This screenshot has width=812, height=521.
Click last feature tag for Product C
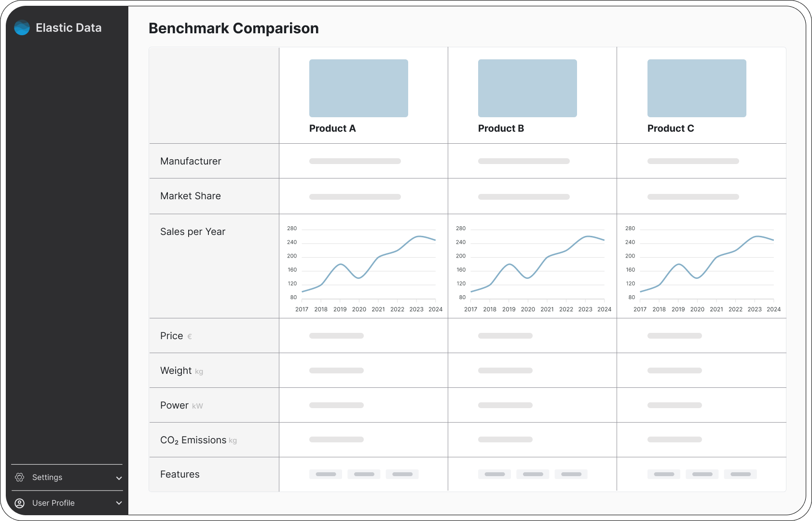pyautogui.click(x=741, y=474)
